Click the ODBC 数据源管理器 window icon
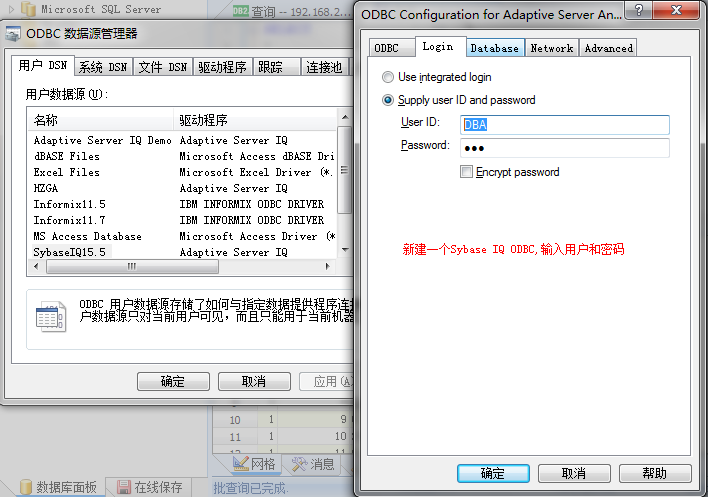 pos(13,34)
